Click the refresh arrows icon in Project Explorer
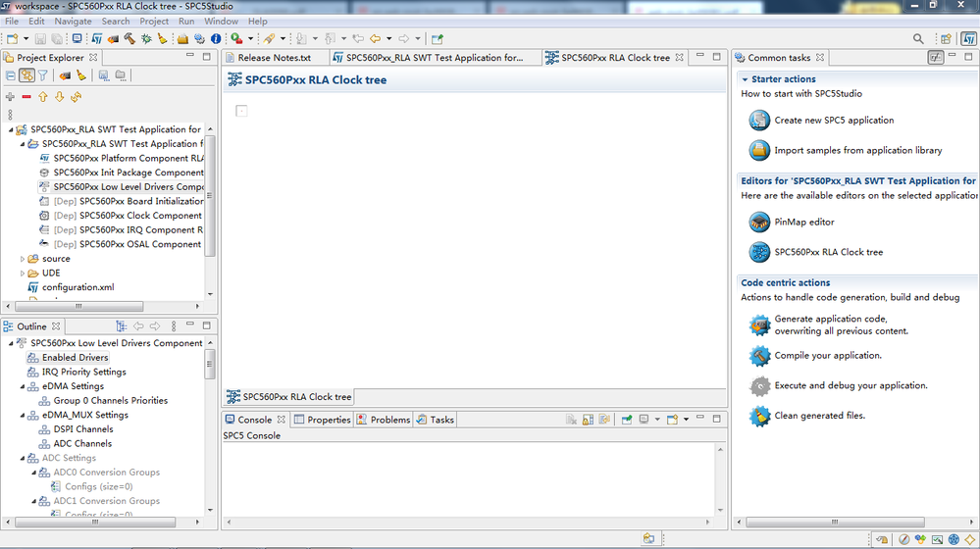The height and width of the screenshot is (549, 980). click(77, 97)
